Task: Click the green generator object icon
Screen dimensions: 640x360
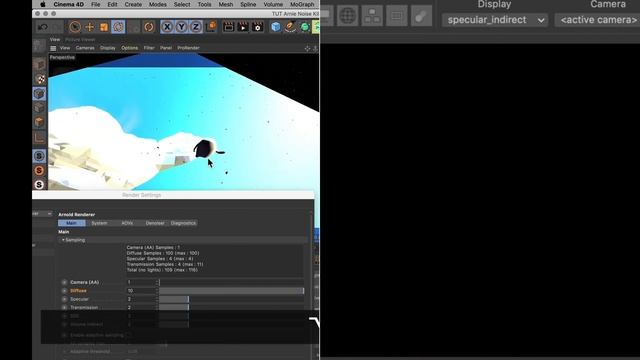Action: [x=305, y=27]
